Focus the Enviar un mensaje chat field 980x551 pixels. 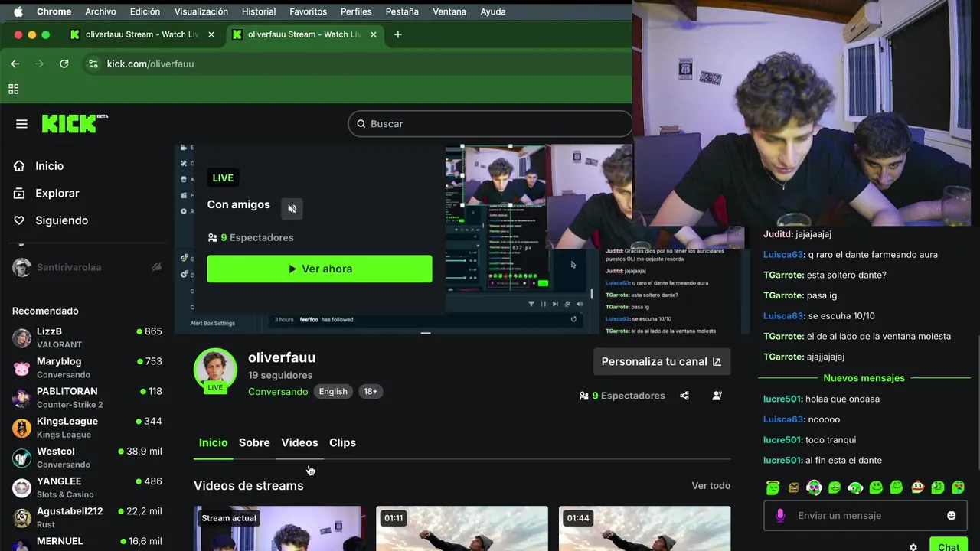pyautogui.click(x=865, y=516)
